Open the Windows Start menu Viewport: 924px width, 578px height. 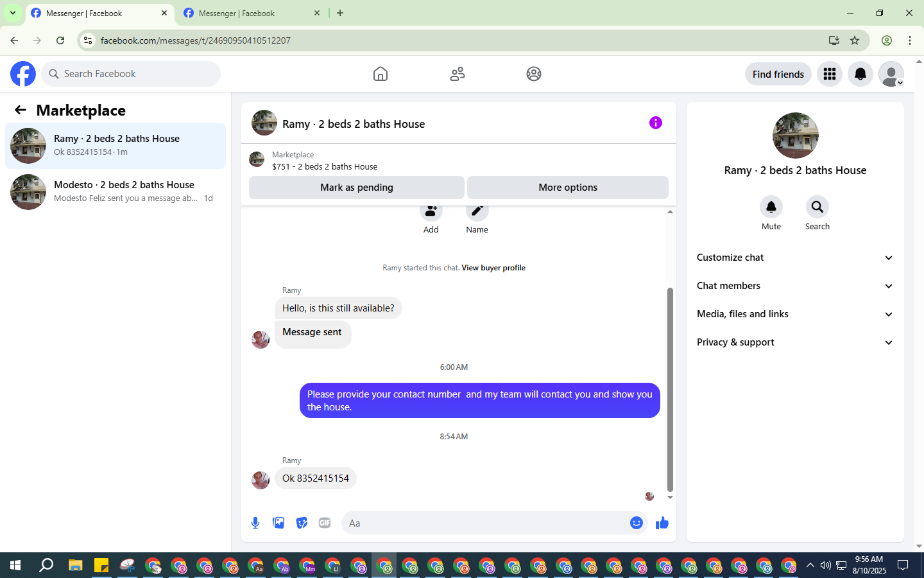(15, 565)
